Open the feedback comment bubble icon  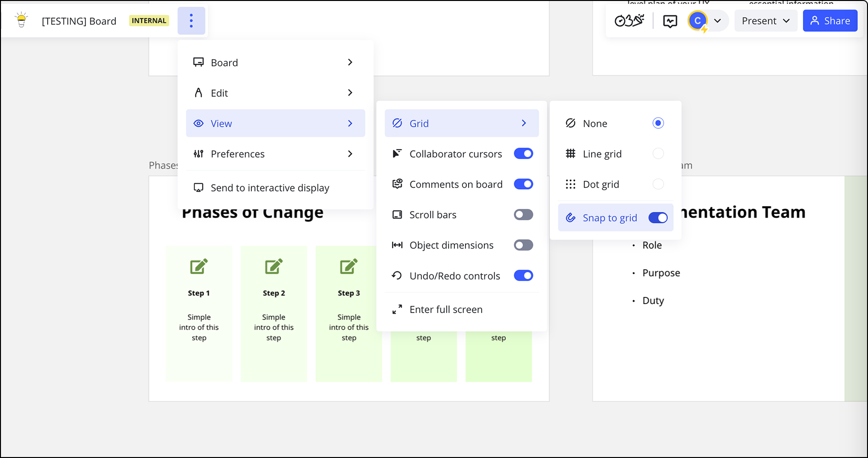click(670, 20)
